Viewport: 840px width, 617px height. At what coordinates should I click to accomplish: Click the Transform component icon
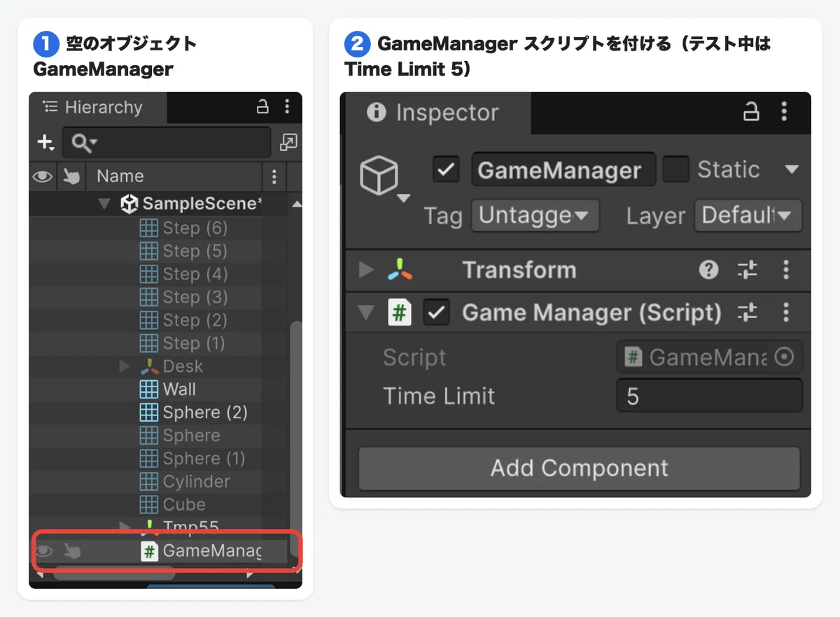point(400,270)
